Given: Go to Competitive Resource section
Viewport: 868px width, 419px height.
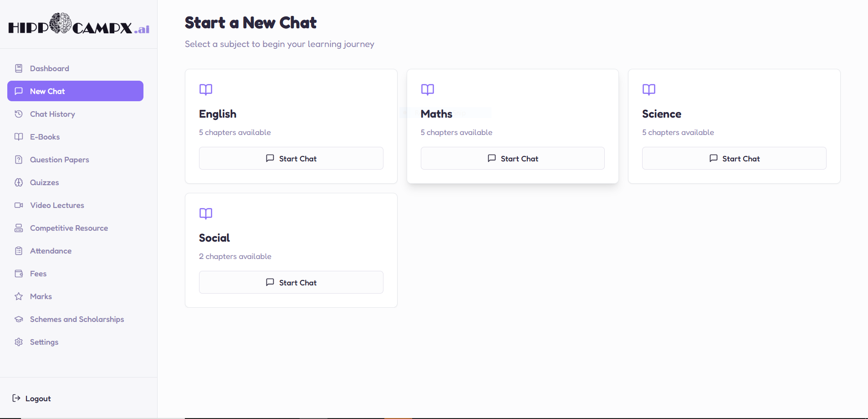Looking at the screenshot, I should point(69,228).
